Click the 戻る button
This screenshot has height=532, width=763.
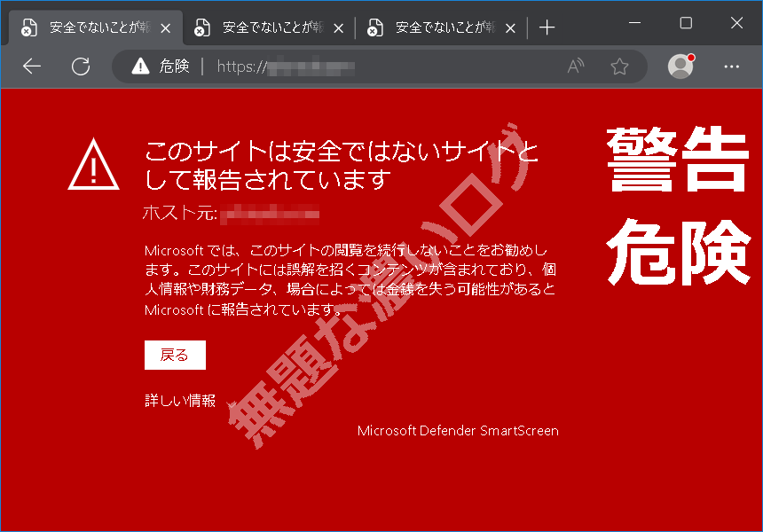[175, 355]
